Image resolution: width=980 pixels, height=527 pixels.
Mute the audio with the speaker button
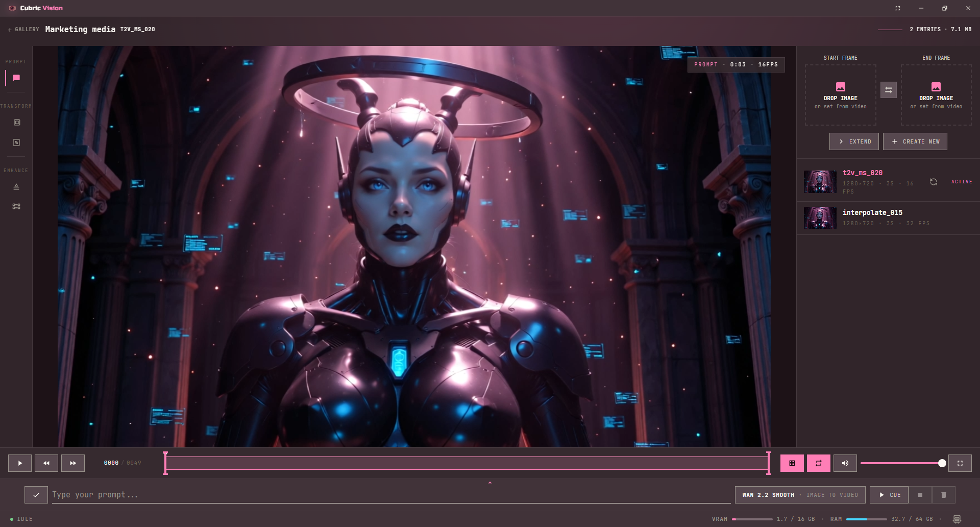click(x=845, y=463)
